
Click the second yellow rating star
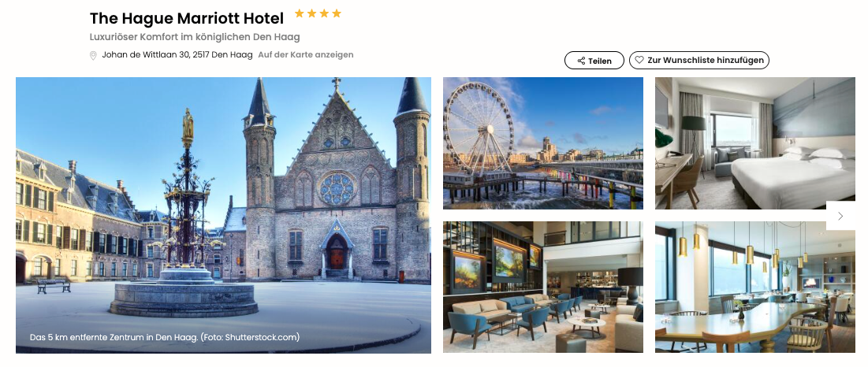coord(311,13)
